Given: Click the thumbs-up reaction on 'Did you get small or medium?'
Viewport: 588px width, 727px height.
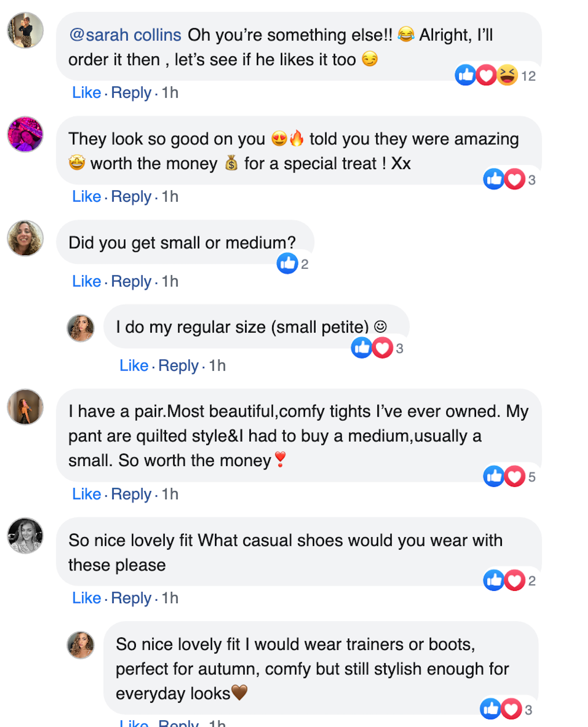Looking at the screenshot, I should pos(287,263).
